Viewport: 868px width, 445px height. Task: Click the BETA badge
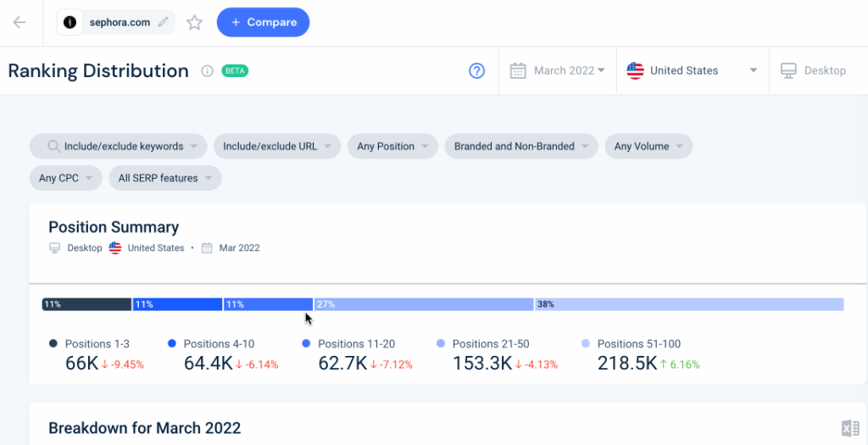click(x=235, y=71)
